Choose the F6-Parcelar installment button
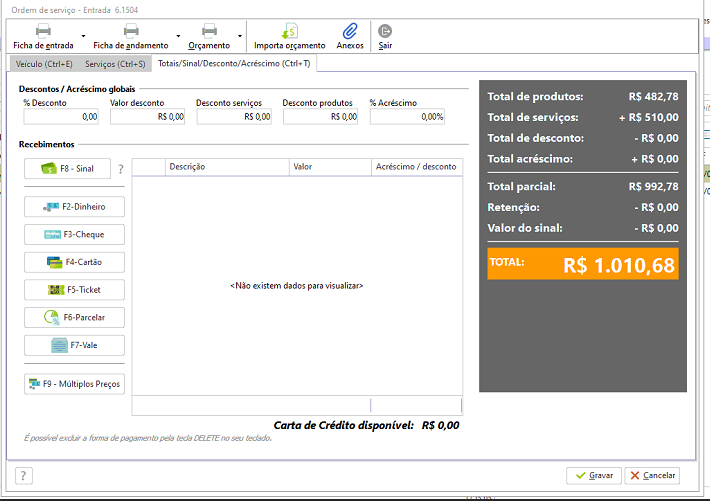 click(x=74, y=318)
